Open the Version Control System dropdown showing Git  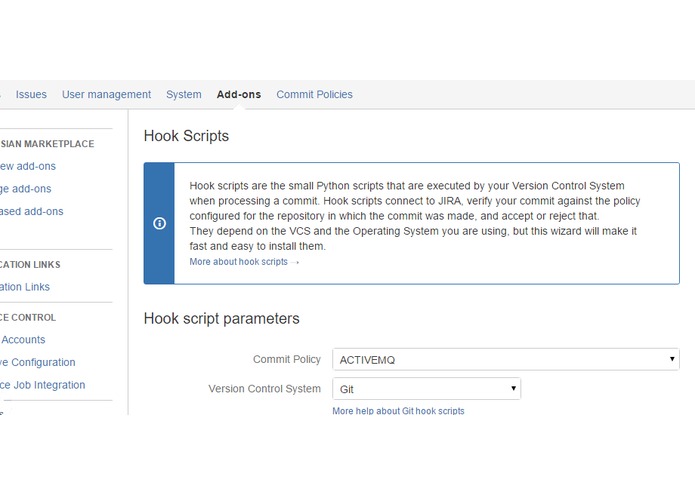[x=426, y=389]
